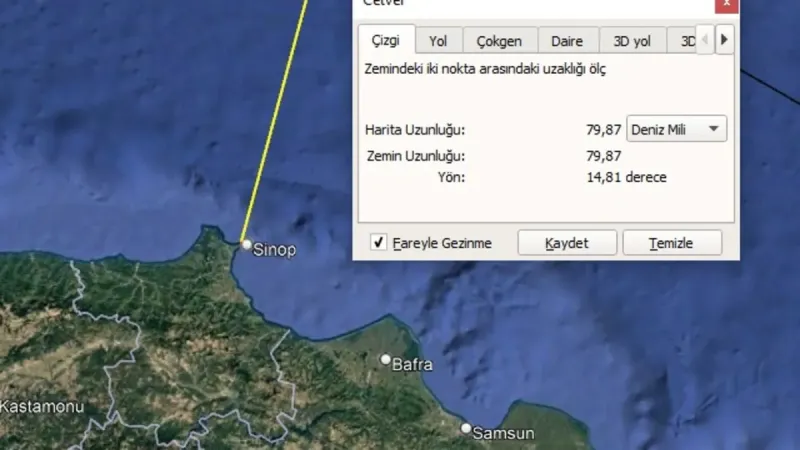Toggle the Fareyle Gezinme checkbox

(x=378, y=242)
